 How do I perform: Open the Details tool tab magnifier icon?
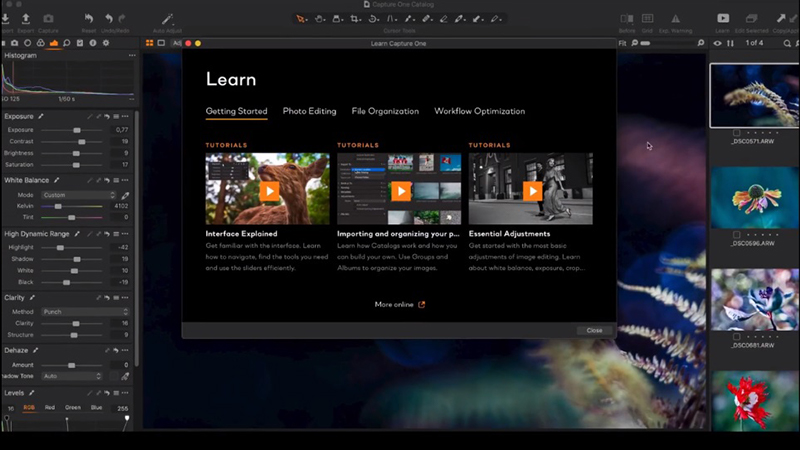(x=67, y=43)
